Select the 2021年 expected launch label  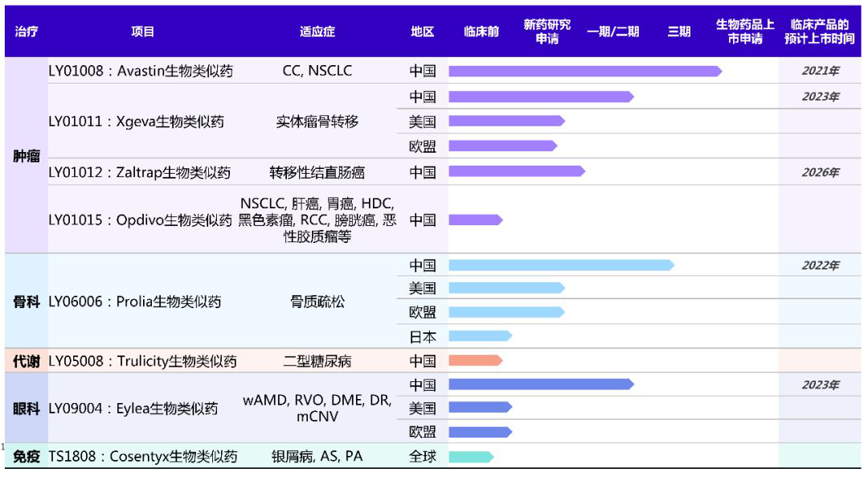821,71
